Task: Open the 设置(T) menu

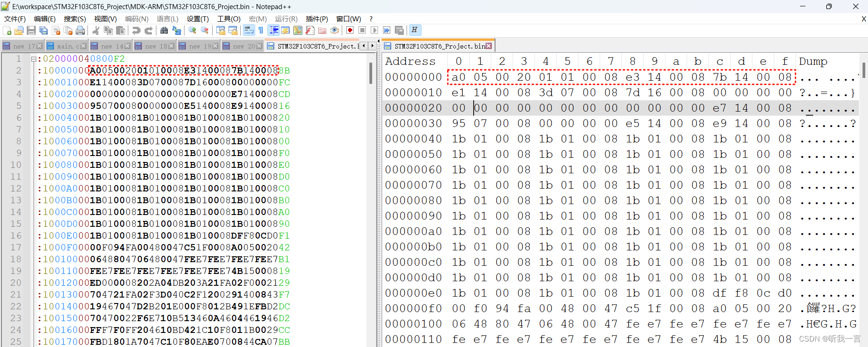Action: pos(198,19)
